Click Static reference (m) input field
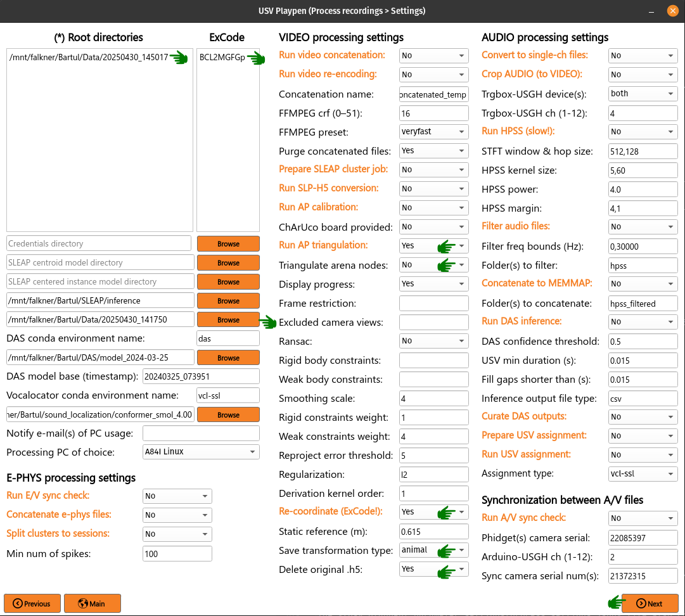Screen dimensions: 685x616 (x=433, y=531)
